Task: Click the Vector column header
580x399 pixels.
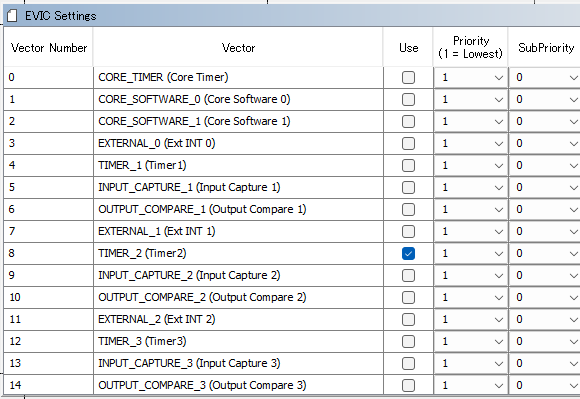Action: [x=238, y=48]
